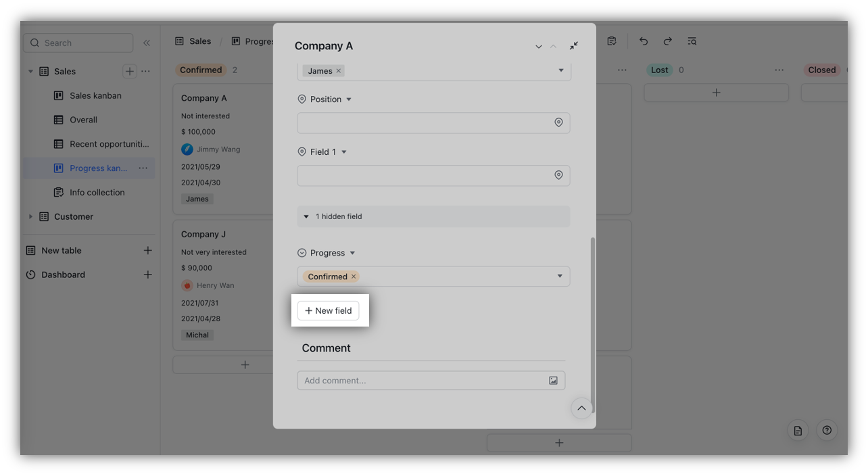Click the clipboard form icon in the toolbar
The image size is (868, 476).
point(611,41)
